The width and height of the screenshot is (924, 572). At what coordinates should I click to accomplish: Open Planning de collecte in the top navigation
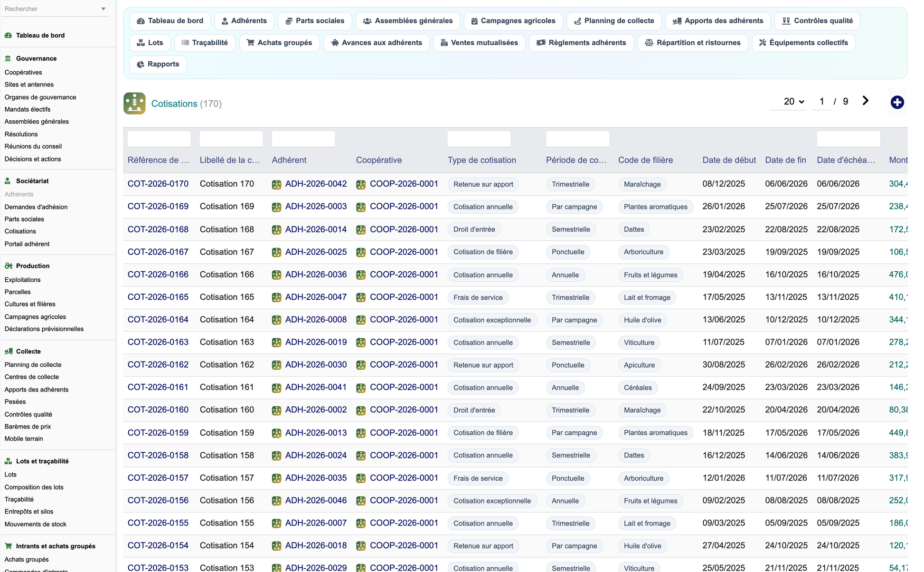click(x=614, y=21)
